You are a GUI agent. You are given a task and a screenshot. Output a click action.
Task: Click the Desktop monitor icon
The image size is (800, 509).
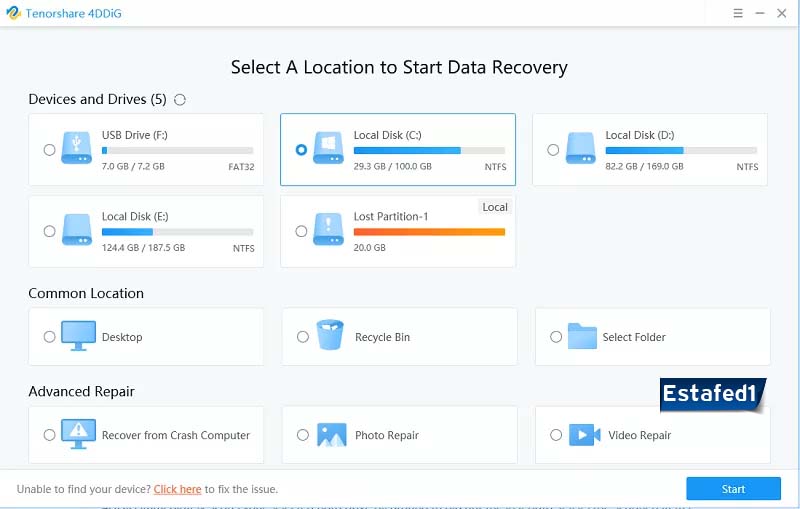[x=78, y=337]
